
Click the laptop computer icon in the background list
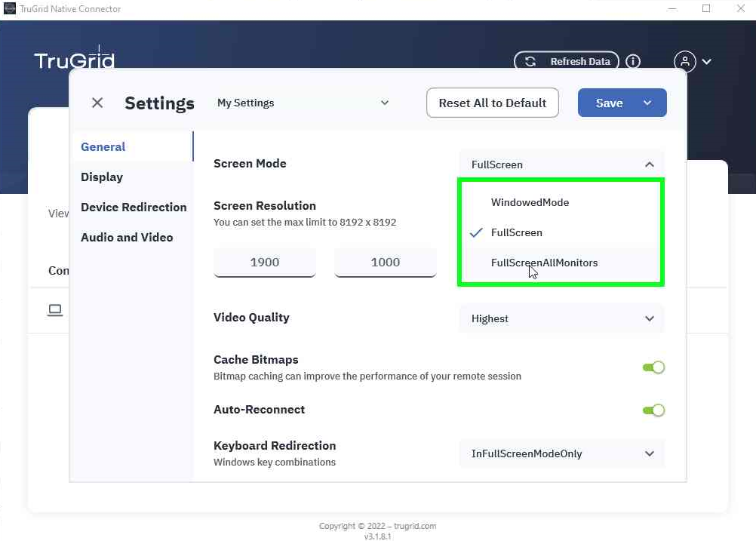pos(55,309)
